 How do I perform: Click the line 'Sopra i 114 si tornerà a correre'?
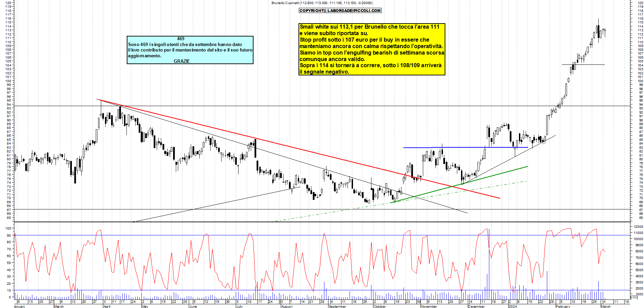370,65
